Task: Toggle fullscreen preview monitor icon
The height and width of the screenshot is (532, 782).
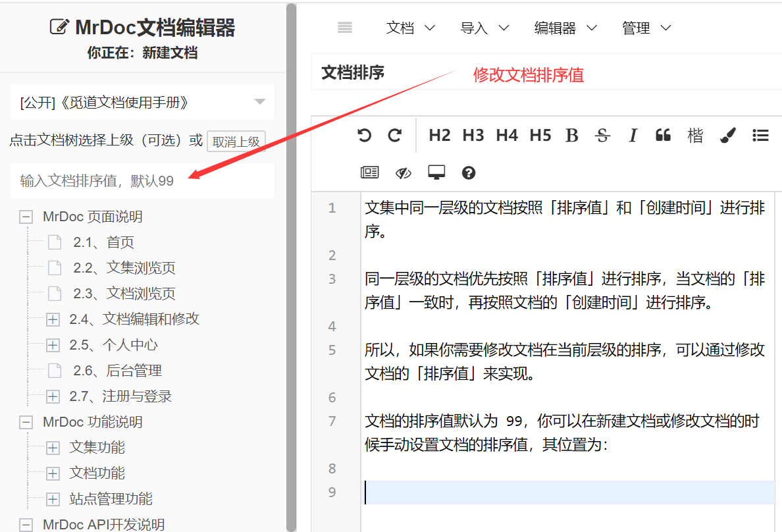Action: tap(436, 173)
